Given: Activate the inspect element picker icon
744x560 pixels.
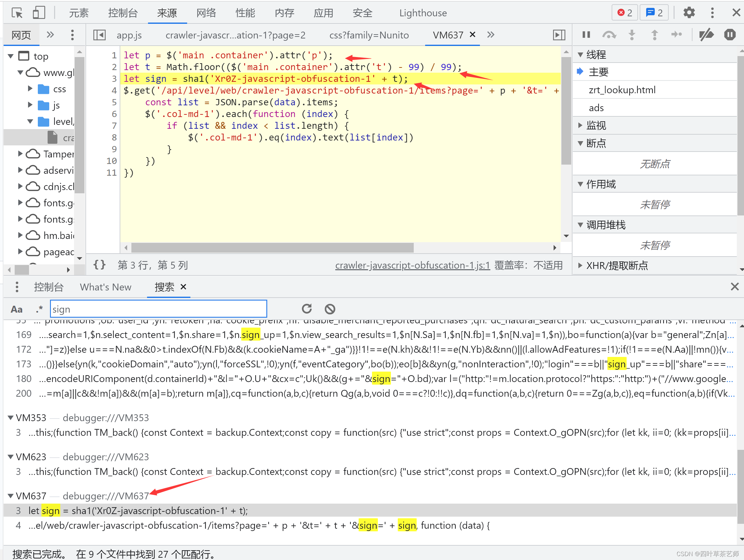Looking at the screenshot, I should (17, 13).
